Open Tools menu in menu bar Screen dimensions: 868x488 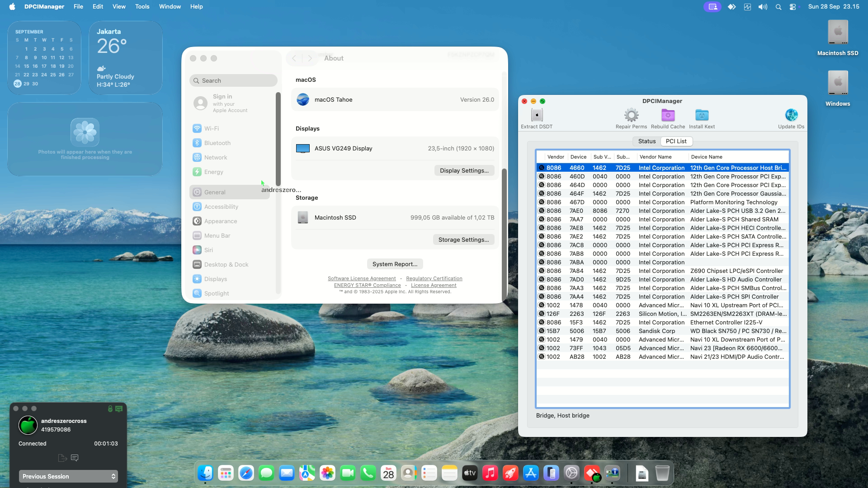[x=142, y=6]
